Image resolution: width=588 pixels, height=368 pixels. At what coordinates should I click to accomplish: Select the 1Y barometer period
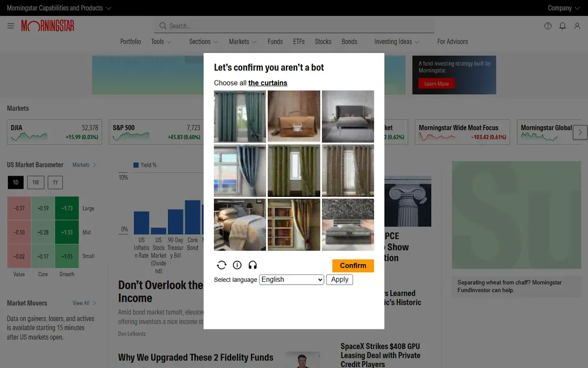(55, 182)
